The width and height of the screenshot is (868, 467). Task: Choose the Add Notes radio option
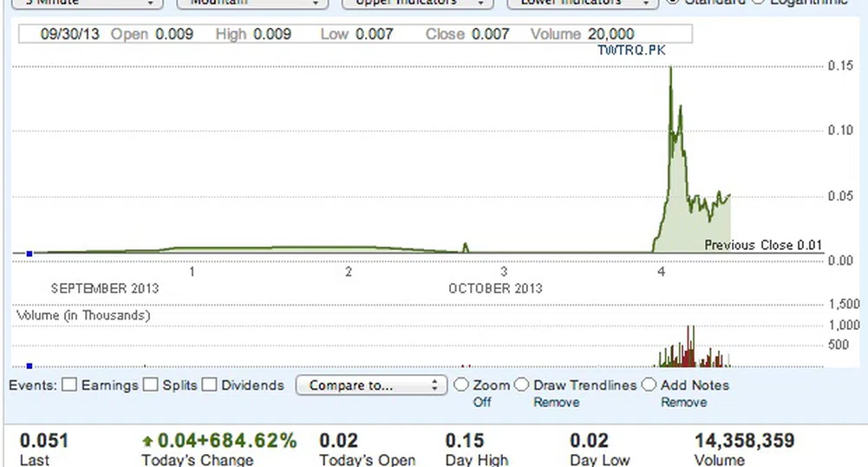(x=649, y=385)
